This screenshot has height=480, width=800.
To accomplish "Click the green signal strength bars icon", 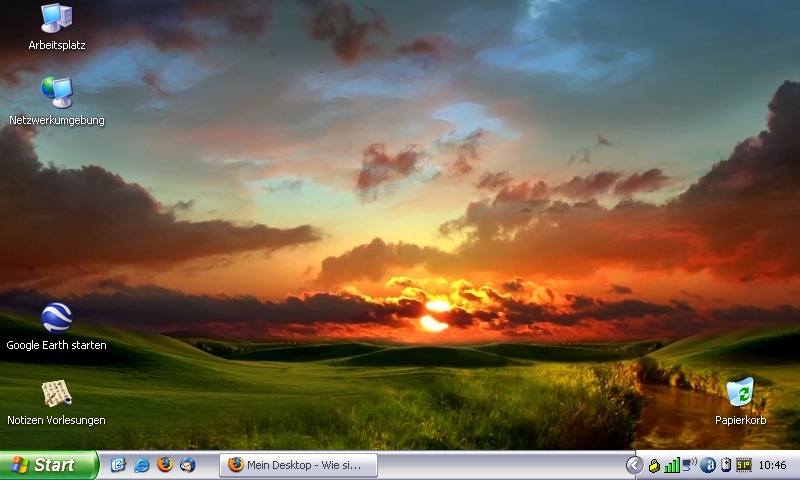I will (x=672, y=465).
